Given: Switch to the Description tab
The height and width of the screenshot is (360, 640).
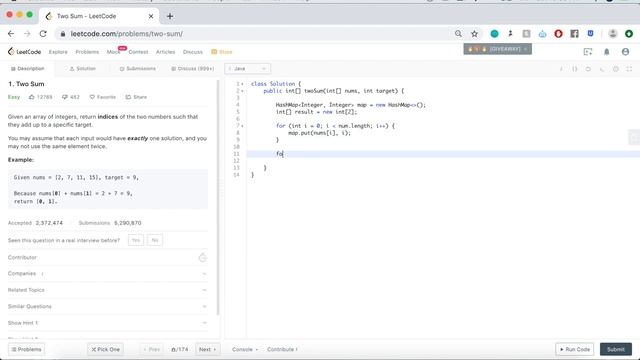Looking at the screenshot, I should [27, 69].
